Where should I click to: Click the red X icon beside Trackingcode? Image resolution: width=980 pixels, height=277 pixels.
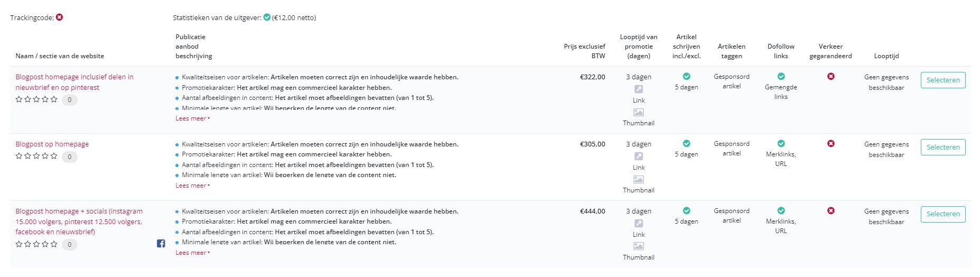[x=60, y=17]
